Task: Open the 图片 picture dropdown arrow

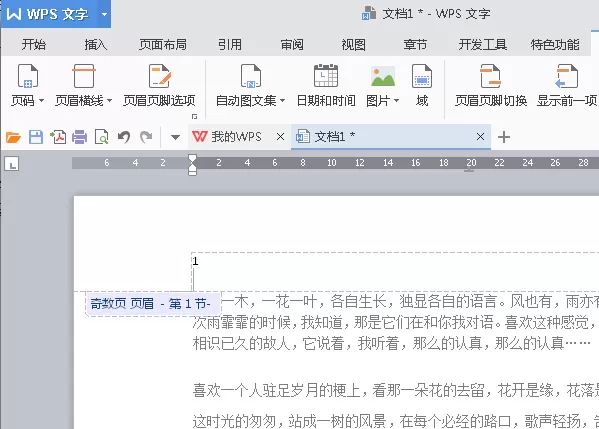Action: [396, 101]
